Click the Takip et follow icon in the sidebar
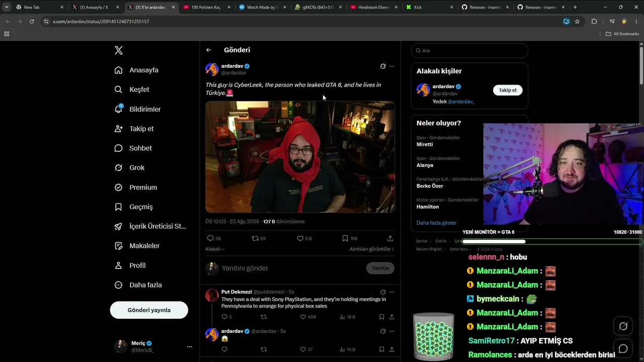The width and height of the screenshot is (644, 362). click(119, 129)
